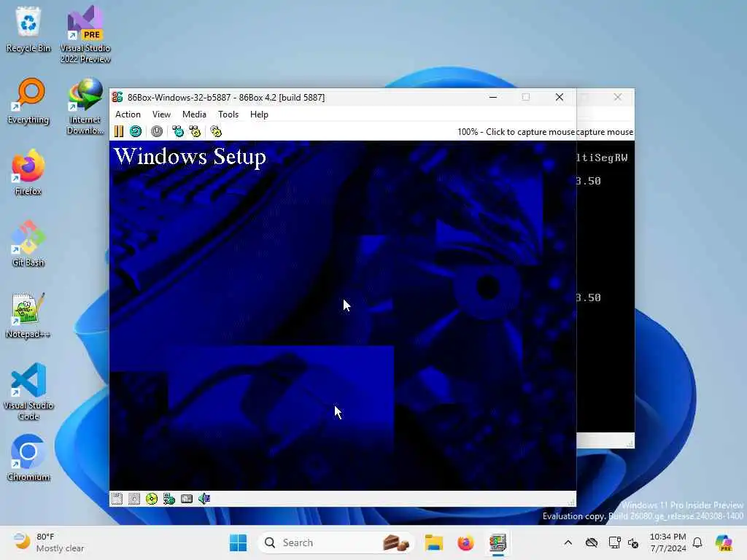Image resolution: width=747 pixels, height=560 pixels.
Task: Open the Tools menu
Action: [228, 114]
